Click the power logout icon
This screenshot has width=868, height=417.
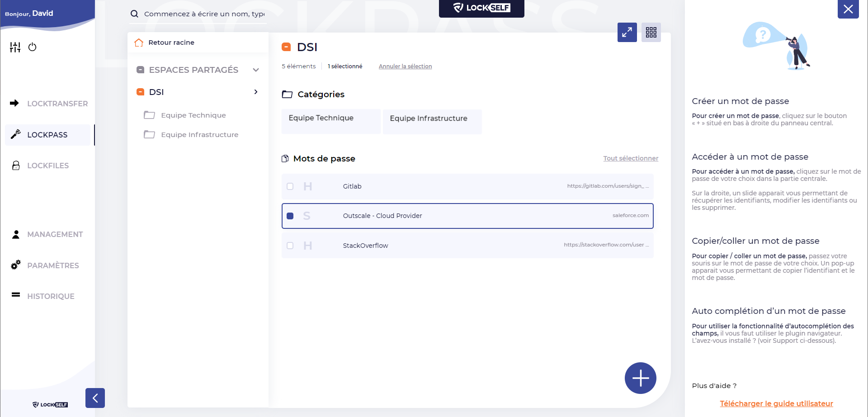click(32, 47)
